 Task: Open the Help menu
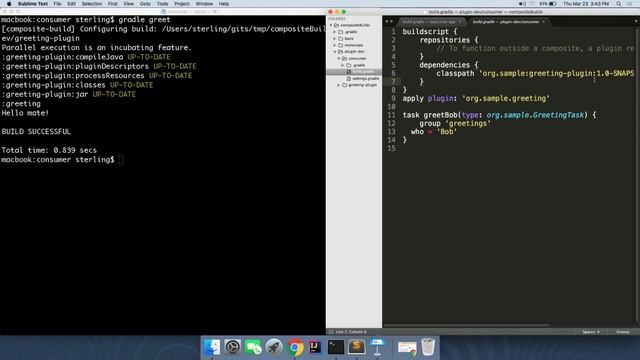[x=224, y=4]
